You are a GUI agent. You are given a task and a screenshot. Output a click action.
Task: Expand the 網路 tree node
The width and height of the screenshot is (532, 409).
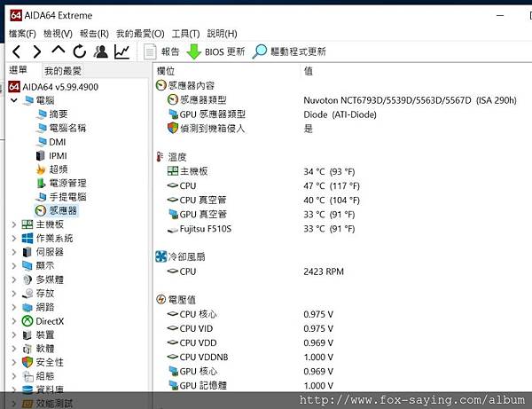click(14, 307)
